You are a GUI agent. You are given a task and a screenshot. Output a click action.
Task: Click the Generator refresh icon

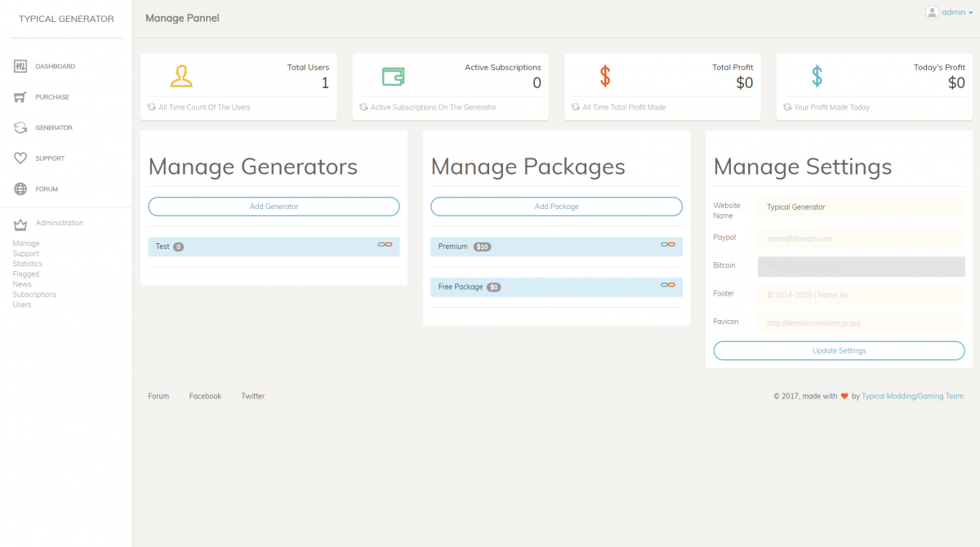(20, 127)
